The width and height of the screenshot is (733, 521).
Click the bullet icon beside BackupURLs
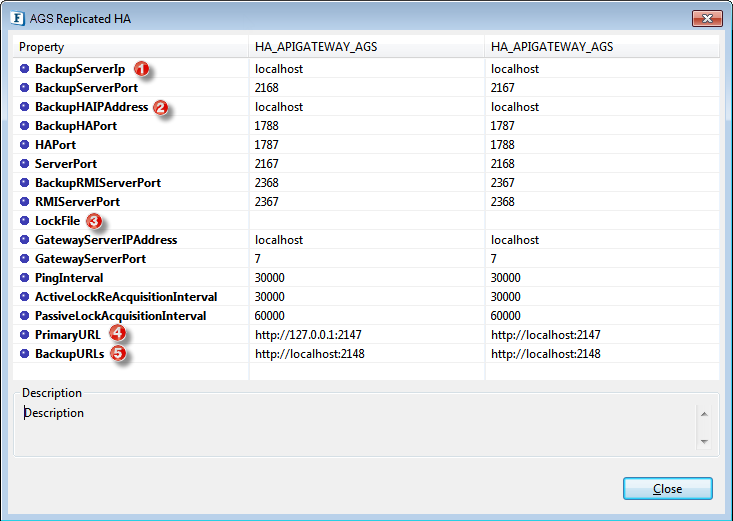coord(24,354)
